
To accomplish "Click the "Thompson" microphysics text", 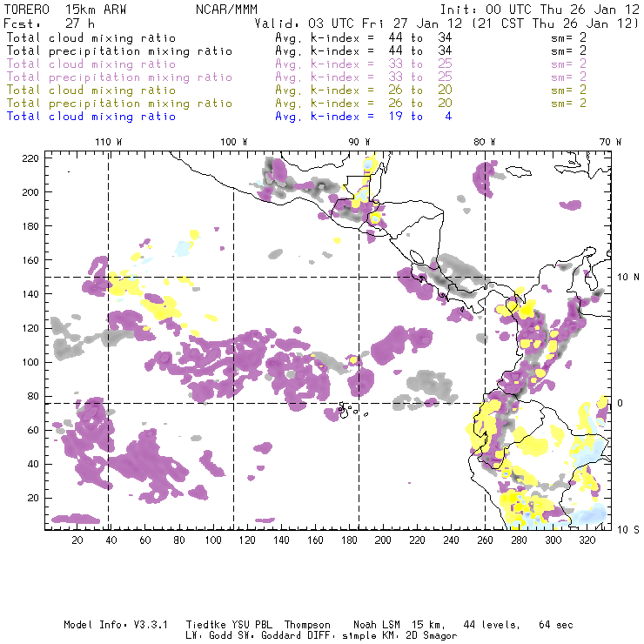I will (x=307, y=625).
